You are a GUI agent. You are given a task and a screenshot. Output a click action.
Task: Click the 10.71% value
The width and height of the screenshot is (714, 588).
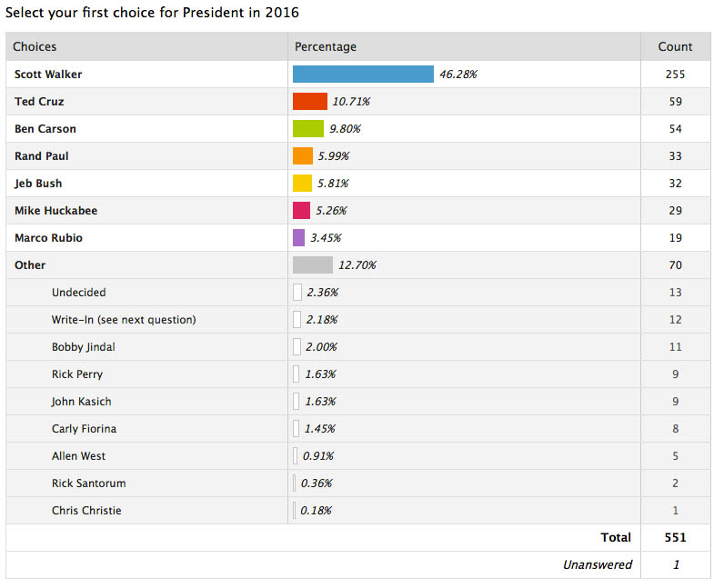click(x=351, y=102)
